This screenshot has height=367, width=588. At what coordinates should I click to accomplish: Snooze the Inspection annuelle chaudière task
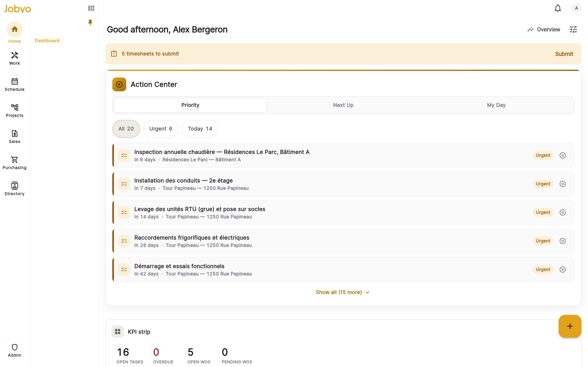coord(562,155)
